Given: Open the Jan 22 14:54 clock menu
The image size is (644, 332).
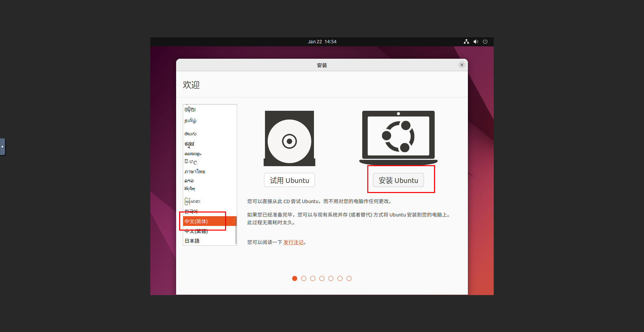Looking at the screenshot, I should [322, 42].
